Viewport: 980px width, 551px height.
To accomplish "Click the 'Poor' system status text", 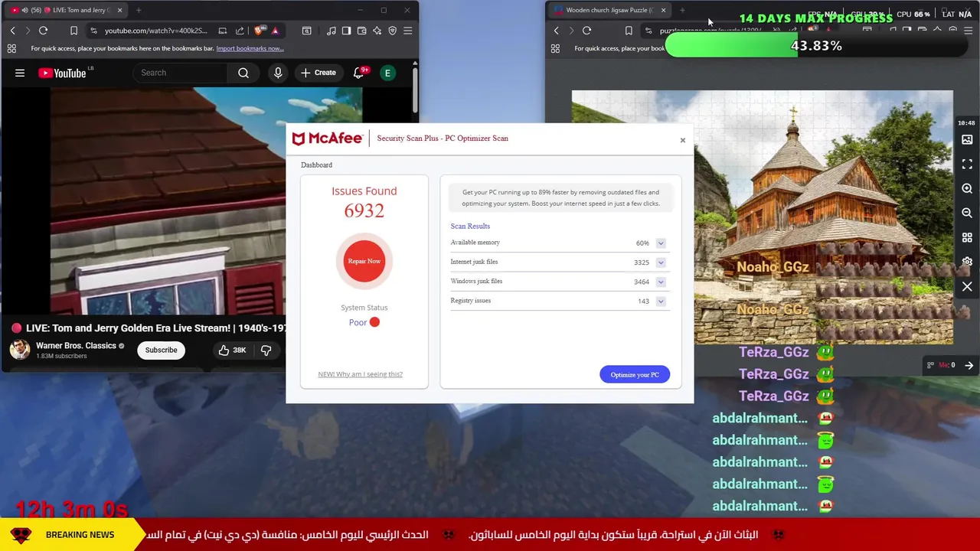I will pyautogui.click(x=358, y=322).
